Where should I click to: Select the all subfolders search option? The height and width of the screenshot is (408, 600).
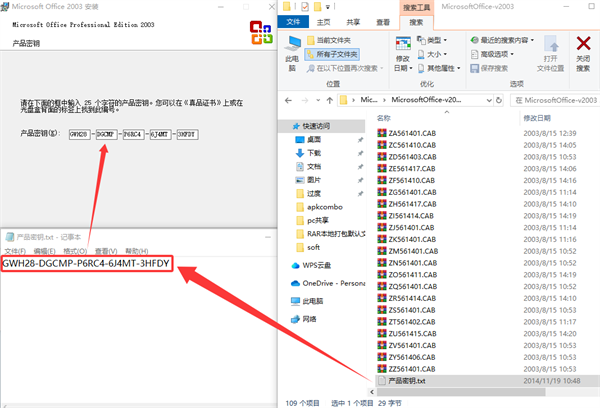point(332,54)
